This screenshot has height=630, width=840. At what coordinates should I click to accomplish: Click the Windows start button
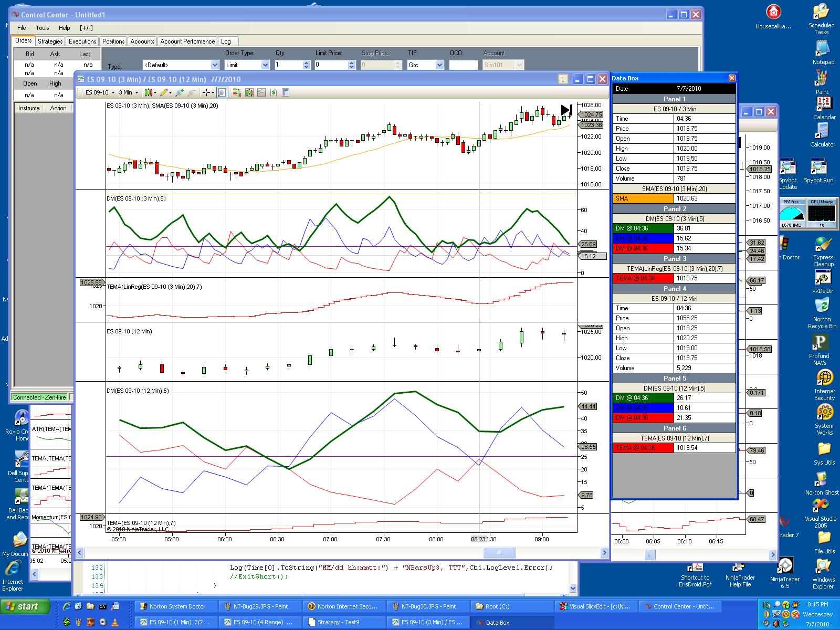tap(26, 606)
